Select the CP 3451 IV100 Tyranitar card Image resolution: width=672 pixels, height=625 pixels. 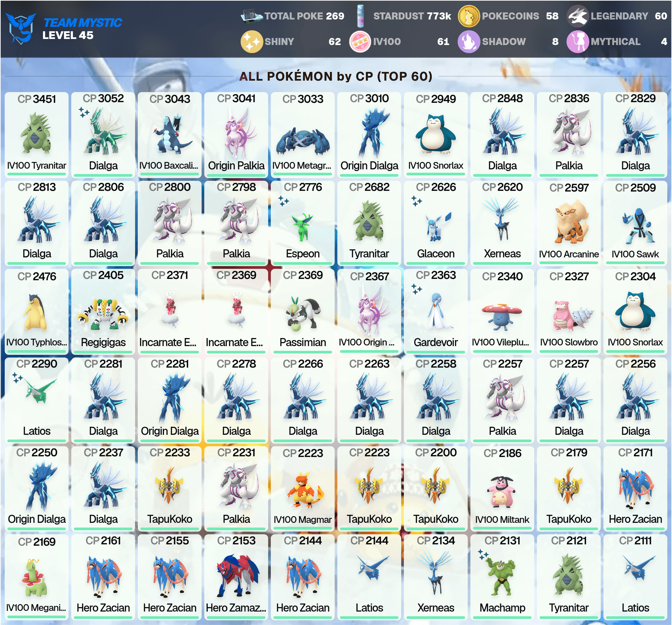(x=37, y=134)
